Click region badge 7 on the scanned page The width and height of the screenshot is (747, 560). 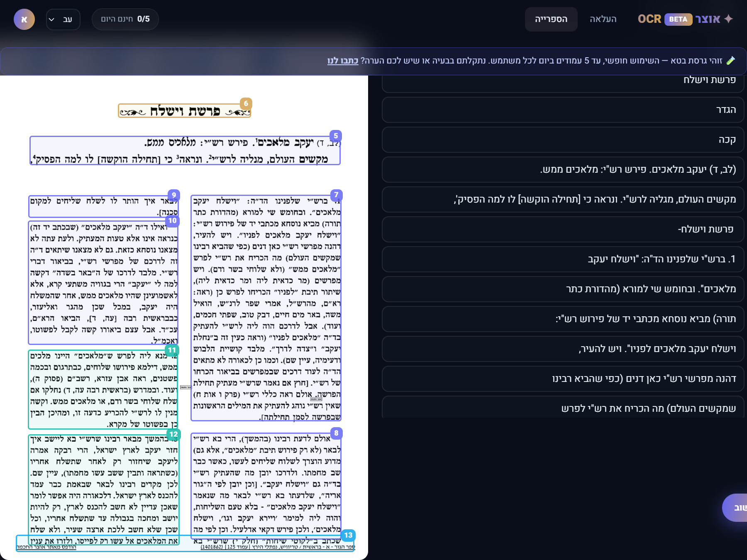coord(336,195)
